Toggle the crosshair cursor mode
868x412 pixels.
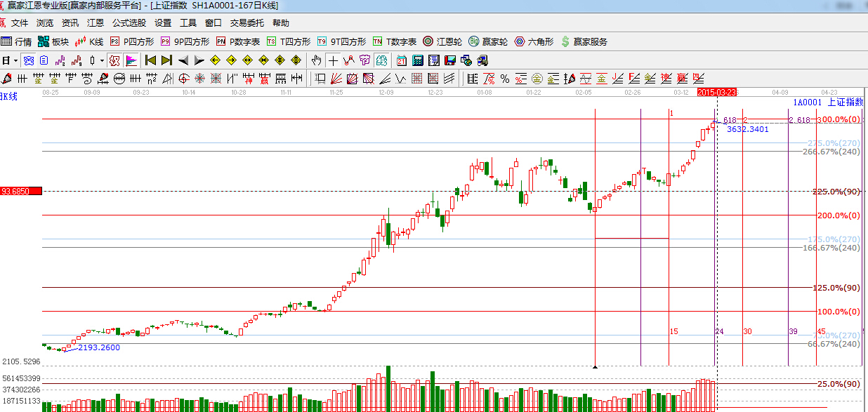(x=333, y=60)
